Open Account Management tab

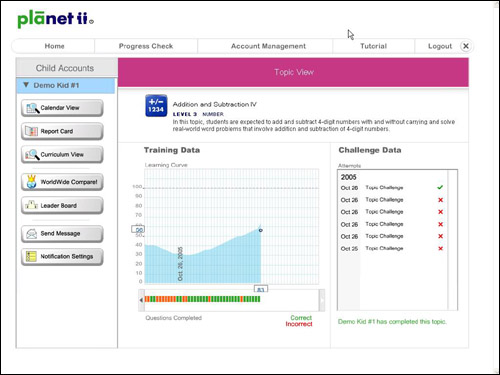[268, 46]
